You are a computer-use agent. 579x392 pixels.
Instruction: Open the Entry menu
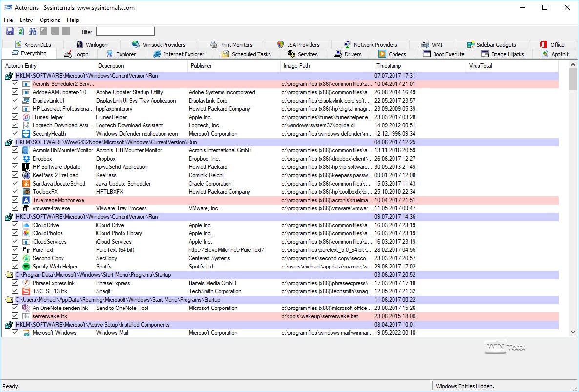(x=26, y=20)
